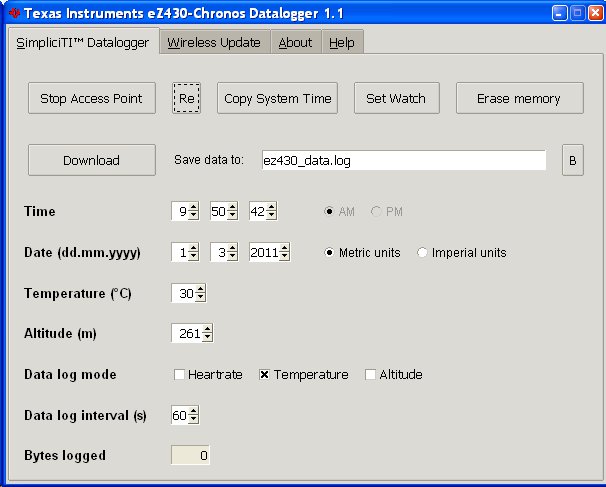
Task: Click the Set Watch button
Action: [397, 98]
